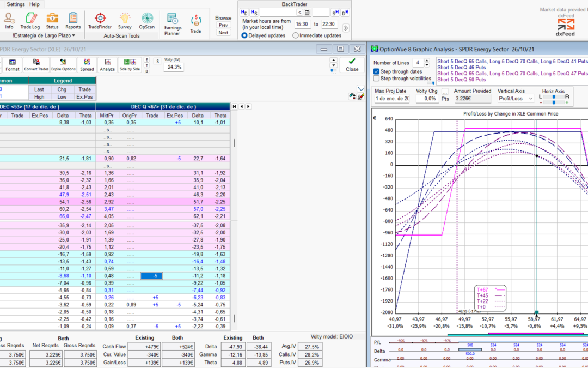Click the less-than button in BackTrader
Viewport: 588px width, 368px height.
(299, 13)
